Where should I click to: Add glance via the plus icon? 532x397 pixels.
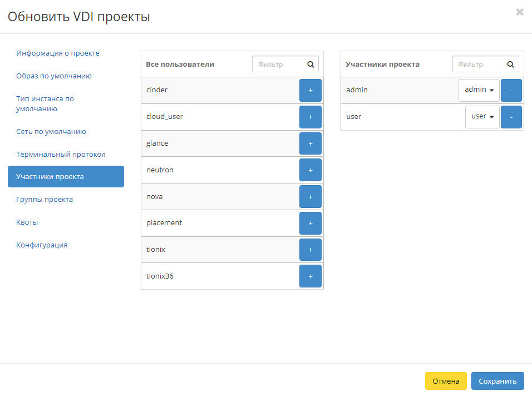pyautogui.click(x=311, y=143)
